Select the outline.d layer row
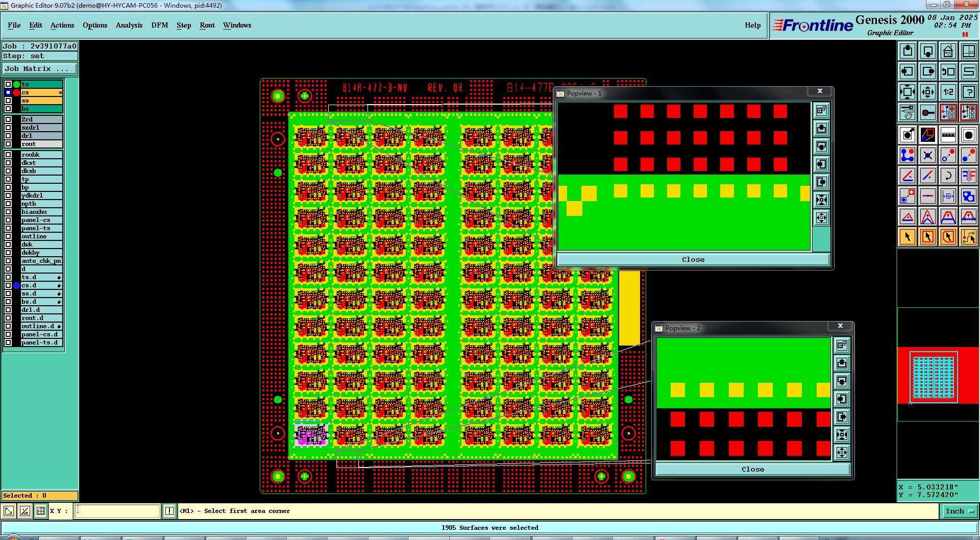 [x=41, y=326]
